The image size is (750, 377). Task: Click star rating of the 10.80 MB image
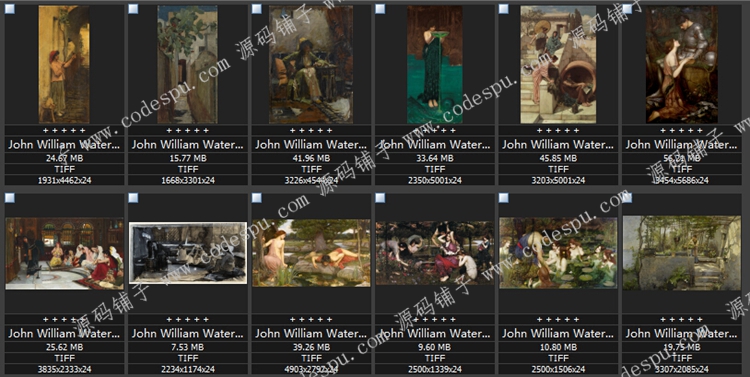pos(558,319)
